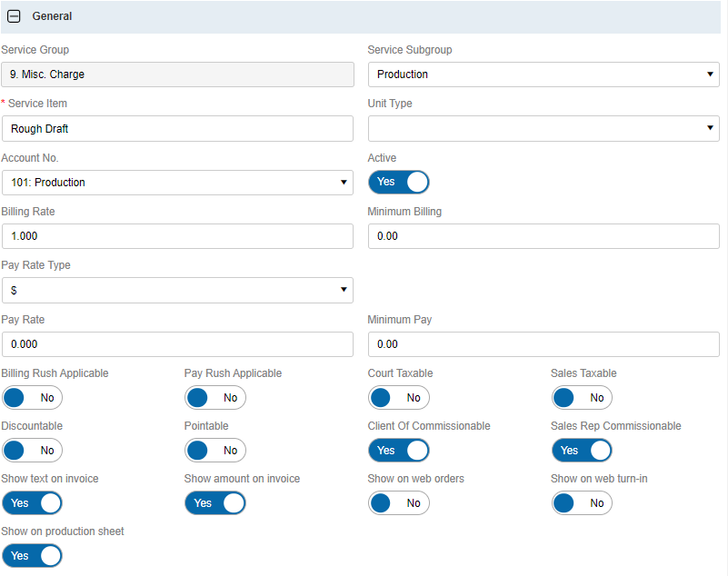Toggle Court Taxable on
Viewport: 728px width, 576px height.
tap(398, 398)
